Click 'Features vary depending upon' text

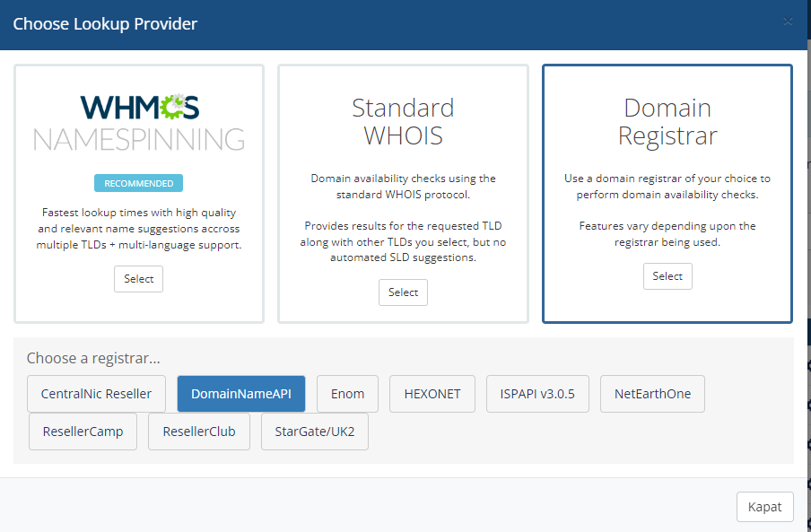tap(667, 233)
